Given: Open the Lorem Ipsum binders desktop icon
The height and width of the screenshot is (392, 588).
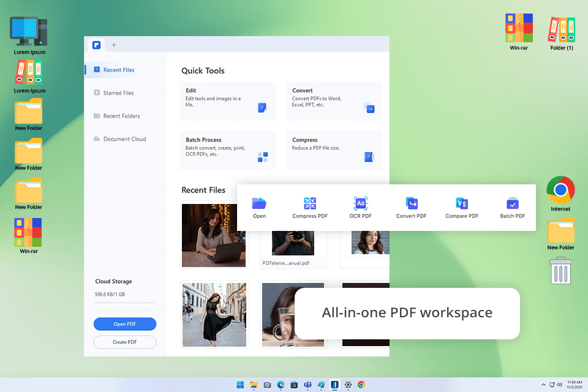Looking at the screenshot, I should tap(29, 77).
